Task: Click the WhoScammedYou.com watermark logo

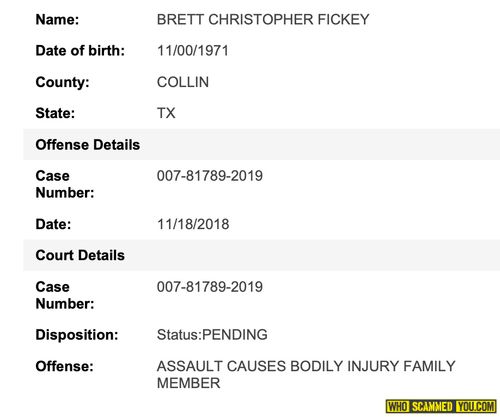Action: pos(441,407)
